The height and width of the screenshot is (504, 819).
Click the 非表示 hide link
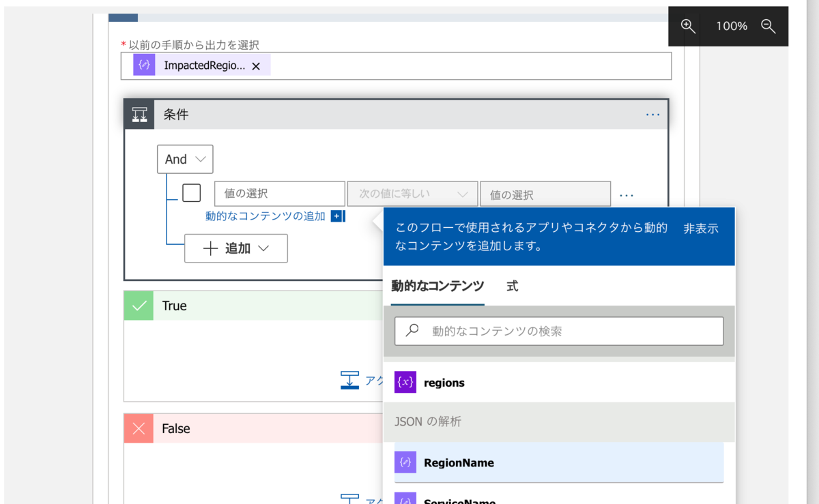[701, 229]
